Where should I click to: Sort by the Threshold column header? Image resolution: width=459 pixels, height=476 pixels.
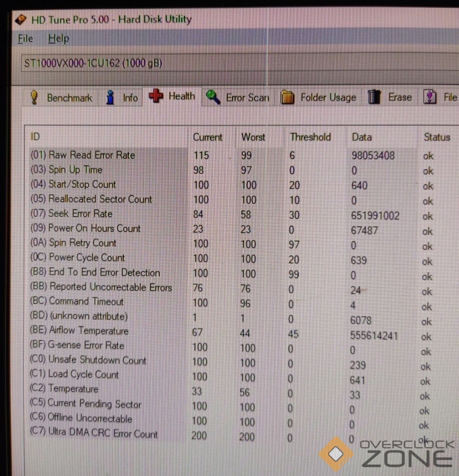tap(310, 137)
